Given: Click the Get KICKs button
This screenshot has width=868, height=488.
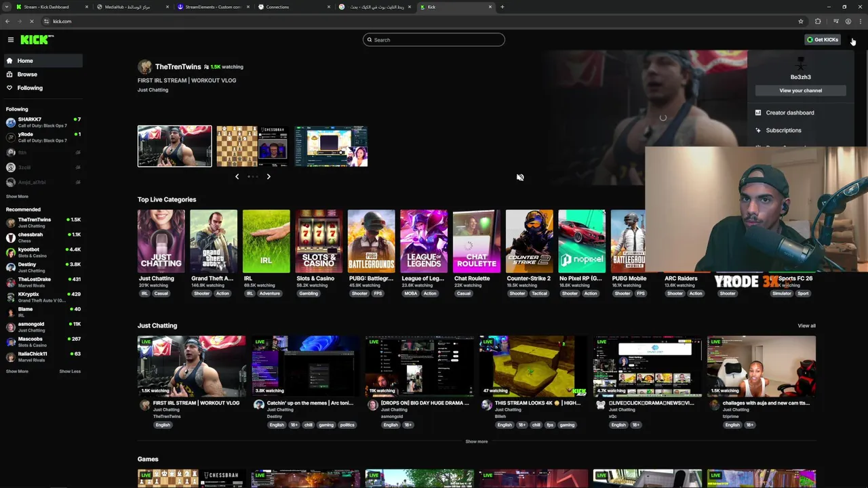Looking at the screenshot, I should click(823, 40).
